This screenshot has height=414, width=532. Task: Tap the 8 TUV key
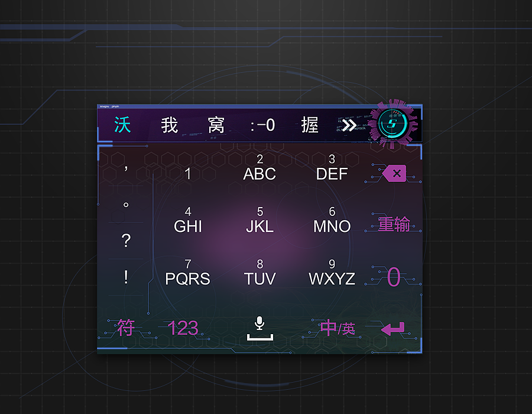[259, 273]
